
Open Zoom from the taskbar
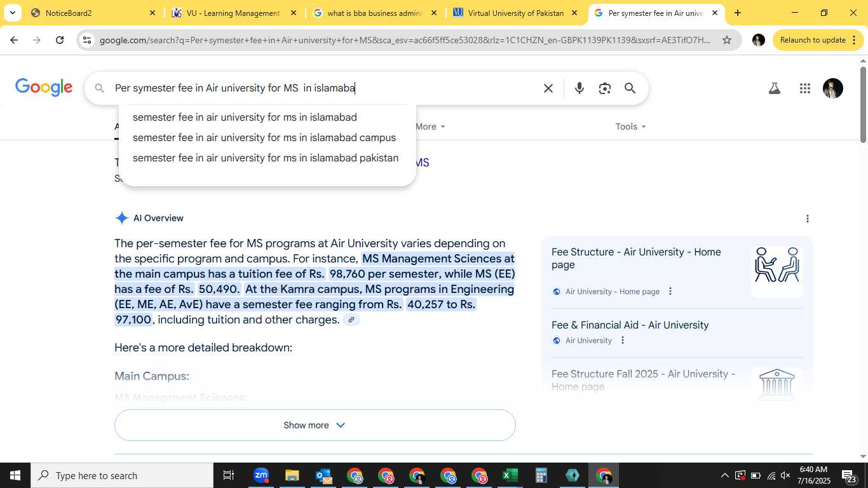click(261, 475)
